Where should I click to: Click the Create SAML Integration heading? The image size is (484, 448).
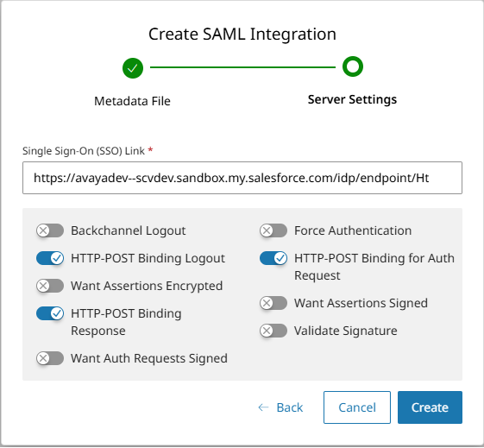242,34
